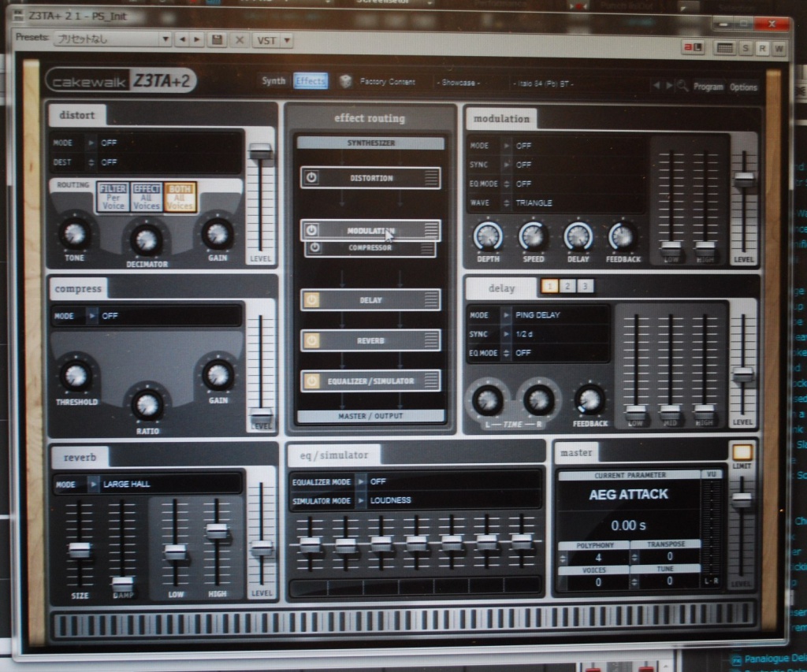Click the R button in host toolbar
Viewport: 807px width, 672px height.
762,48
